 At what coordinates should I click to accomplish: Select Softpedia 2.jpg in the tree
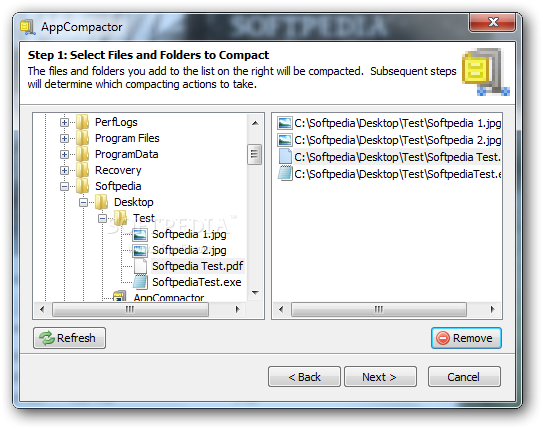pyautogui.click(x=189, y=250)
